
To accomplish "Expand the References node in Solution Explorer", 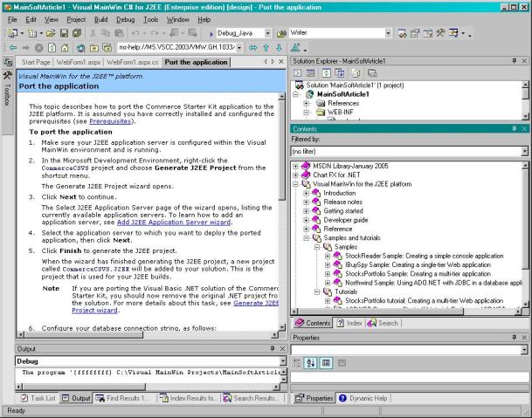I will [307, 103].
